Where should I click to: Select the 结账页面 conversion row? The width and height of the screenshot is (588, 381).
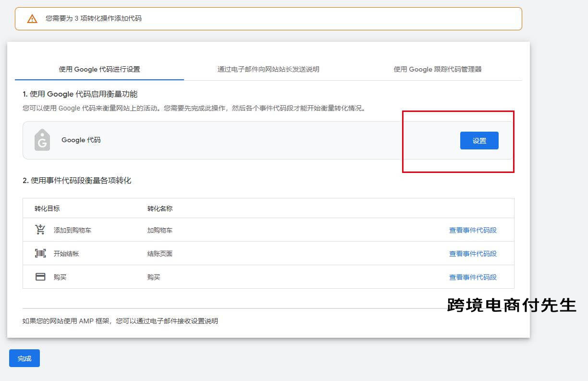click(240, 253)
